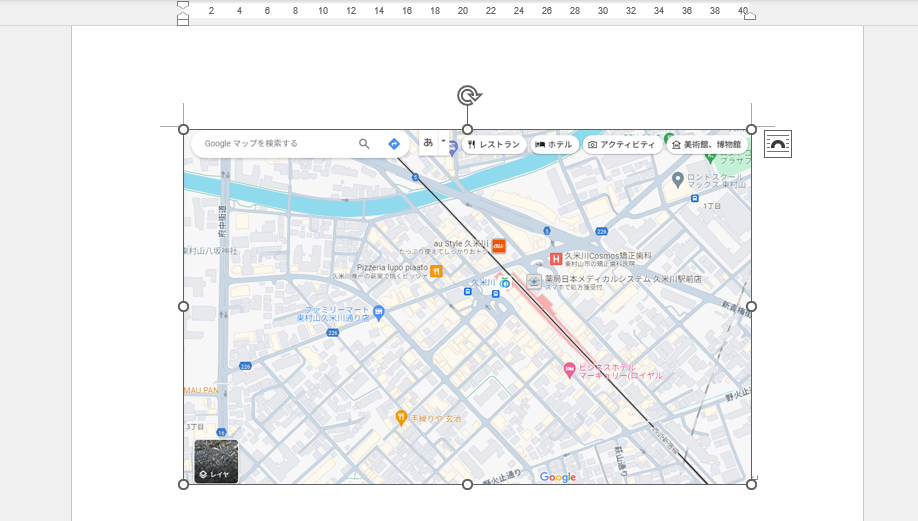Click the あ input mode indicator
Screen dimensions: 918x521
(x=428, y=142)
